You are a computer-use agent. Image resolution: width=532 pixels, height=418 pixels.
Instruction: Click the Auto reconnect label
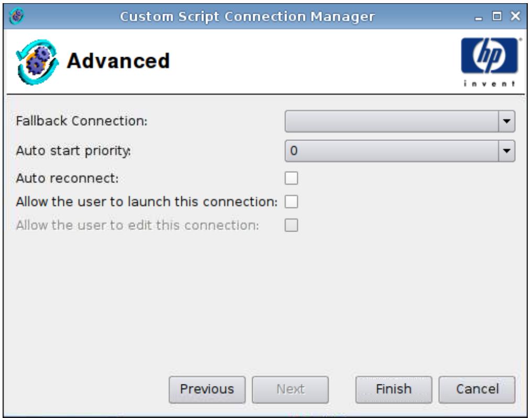tap(67, 178)
